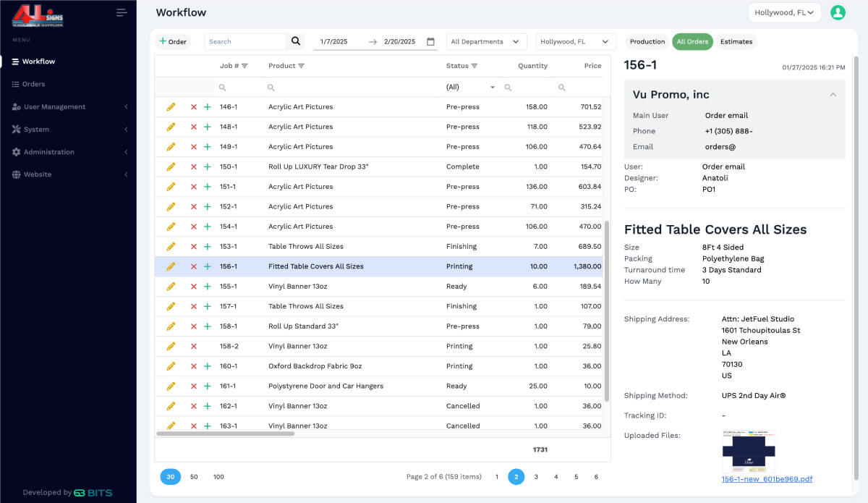This screenshot has width=868, height=503.
Task: Open the calendar date picker icon
Action: (430, 41)
